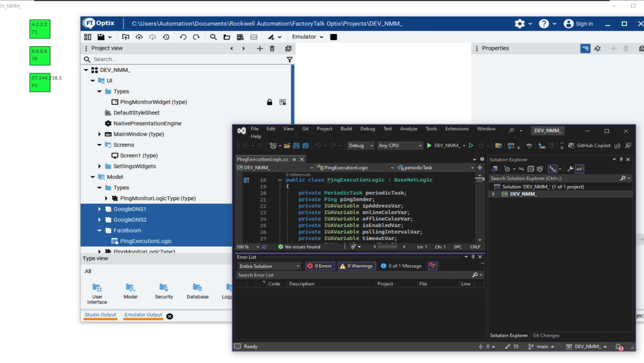
Task: Collapse the Faceboom node in Project view
Action: pyautogui.click(x=99, y=230)
